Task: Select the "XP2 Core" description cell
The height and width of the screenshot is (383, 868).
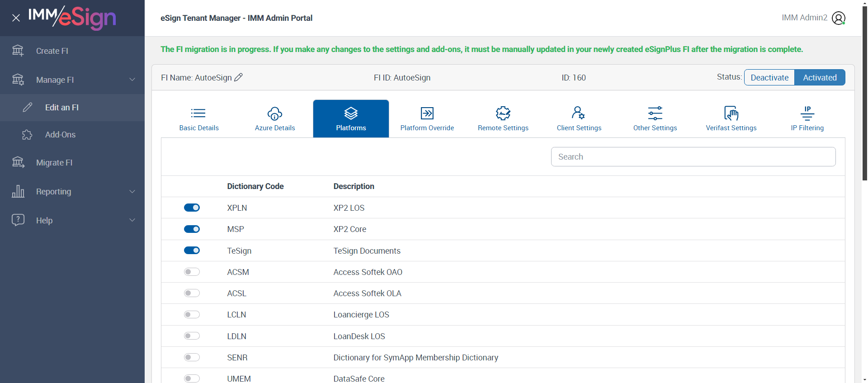Action: coord(350,229)
